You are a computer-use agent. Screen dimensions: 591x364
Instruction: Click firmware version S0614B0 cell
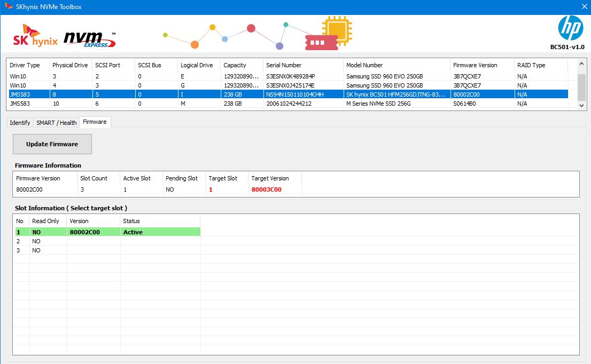point(464,104)
